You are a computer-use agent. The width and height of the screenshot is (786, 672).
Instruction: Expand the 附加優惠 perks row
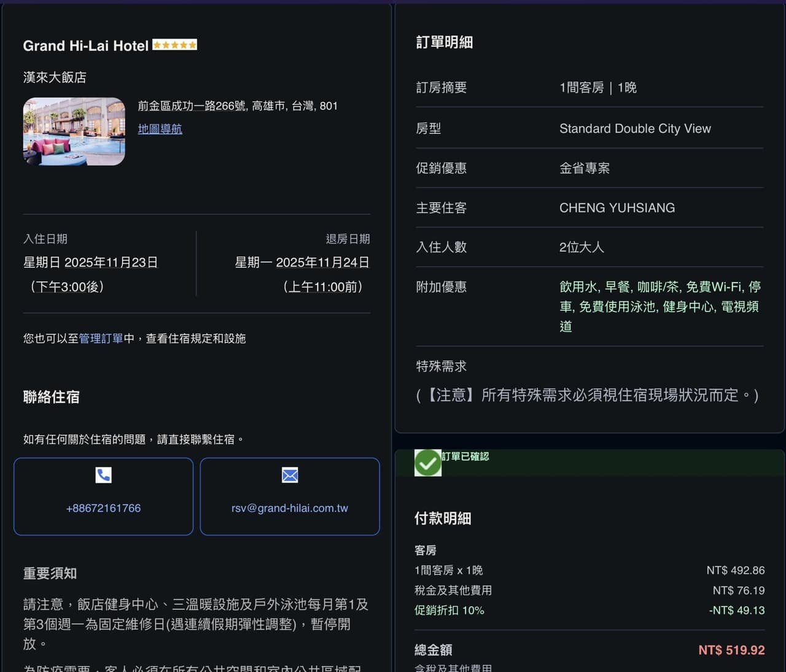441,287
